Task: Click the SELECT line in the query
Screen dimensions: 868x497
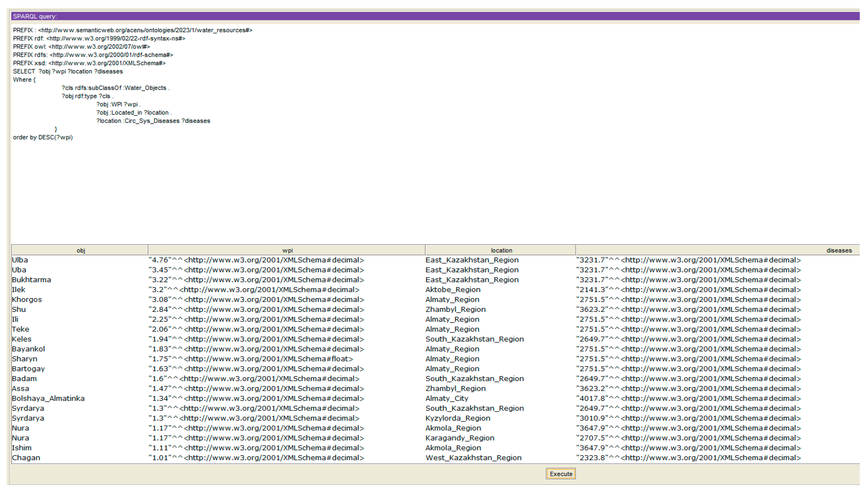Action: click(68, 71)
